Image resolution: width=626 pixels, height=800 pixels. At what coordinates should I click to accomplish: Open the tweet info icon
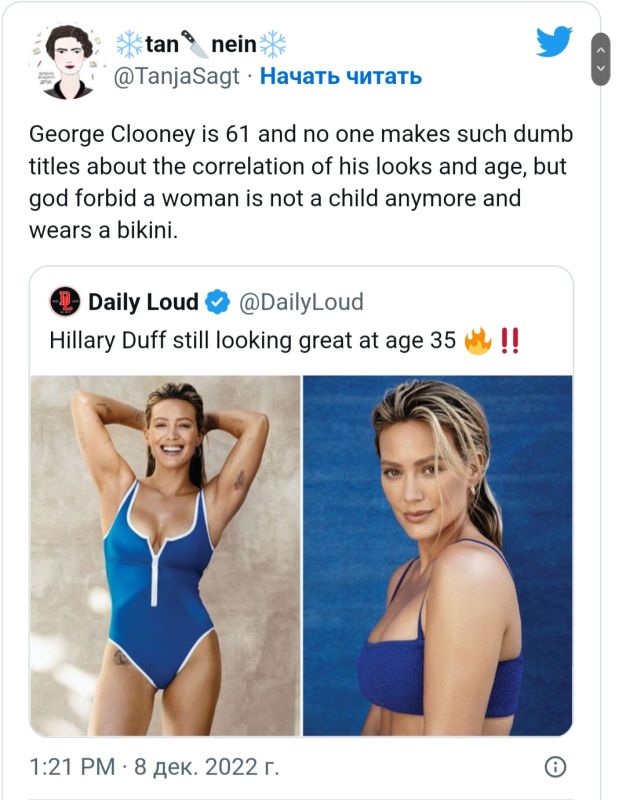(556, 767)
